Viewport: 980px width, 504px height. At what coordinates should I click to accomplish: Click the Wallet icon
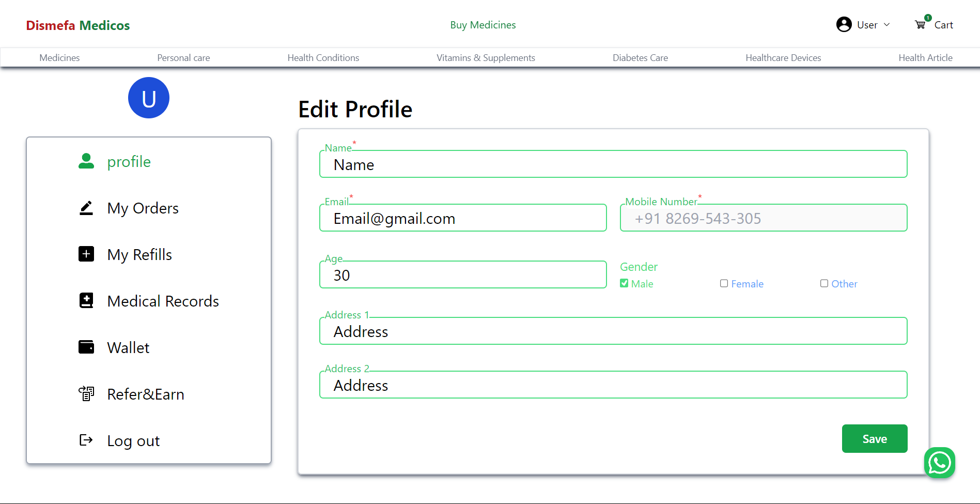[x=86, y=347]
